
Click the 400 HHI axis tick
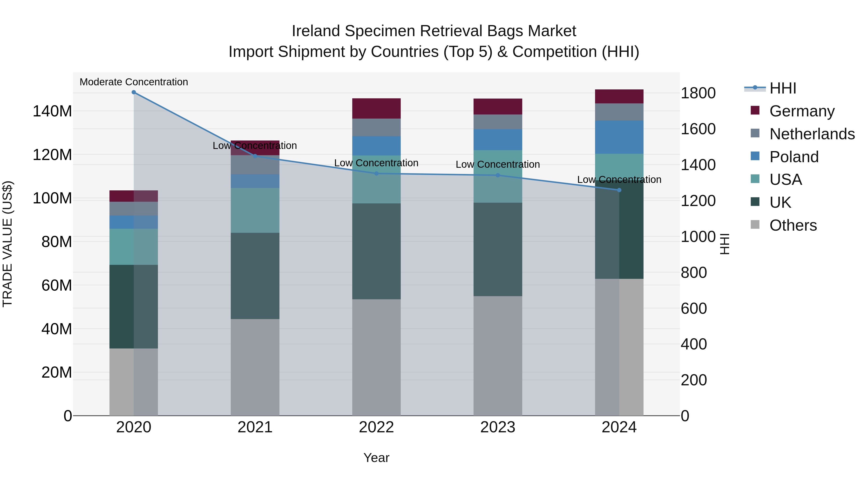[x=694, y=344]
